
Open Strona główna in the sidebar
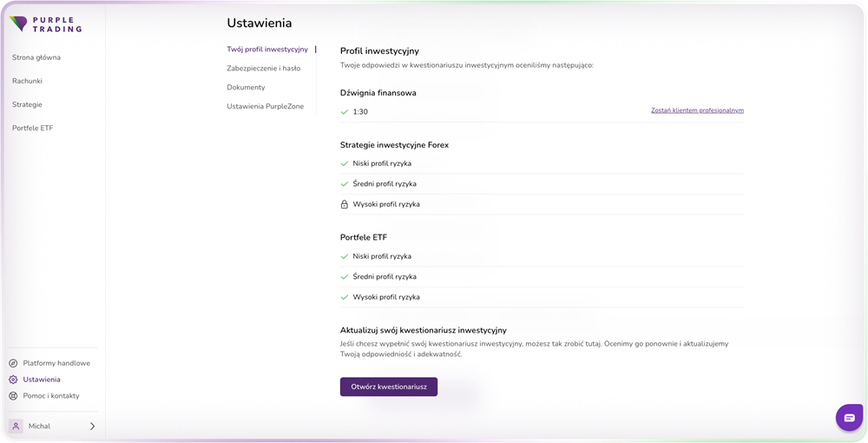pyautogui.click(x=36, y=57)
